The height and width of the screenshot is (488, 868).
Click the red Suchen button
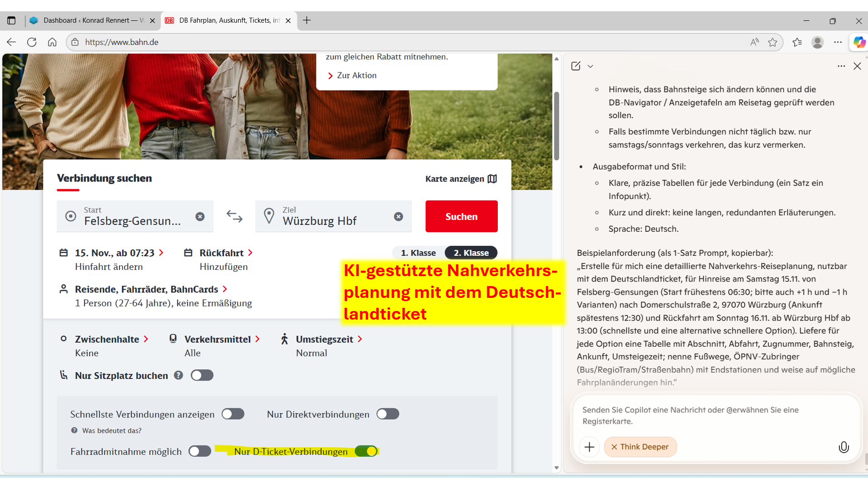461,216
